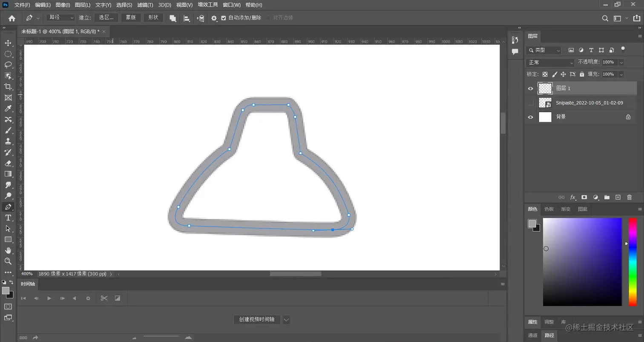Show the Snipaste_2022-10-05 layer

(x=530, y=103)
